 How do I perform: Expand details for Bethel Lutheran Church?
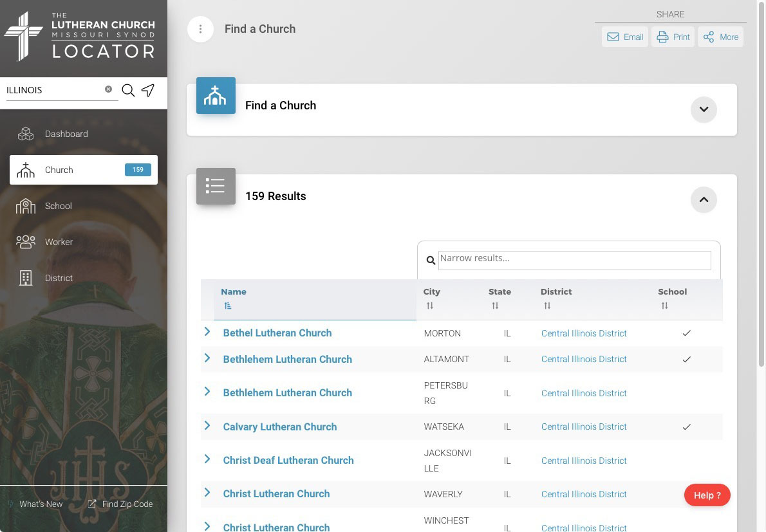(x=207, y=333)
